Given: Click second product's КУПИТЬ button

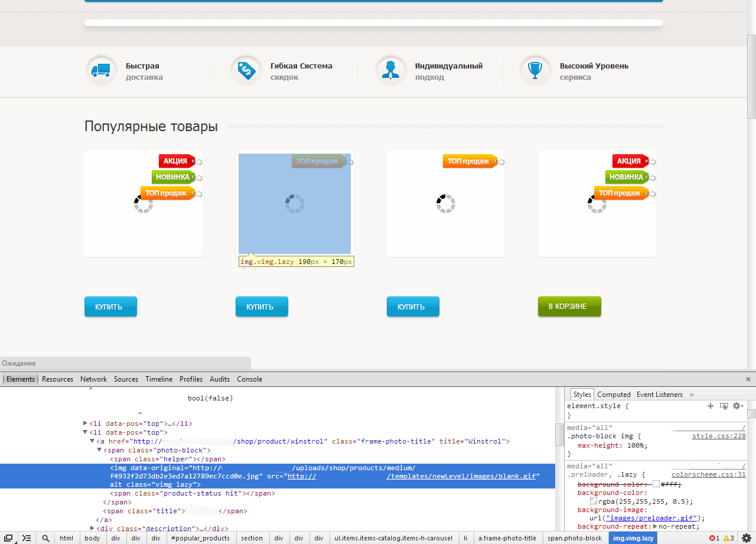Looking at the screenshot, I should 262,307.
